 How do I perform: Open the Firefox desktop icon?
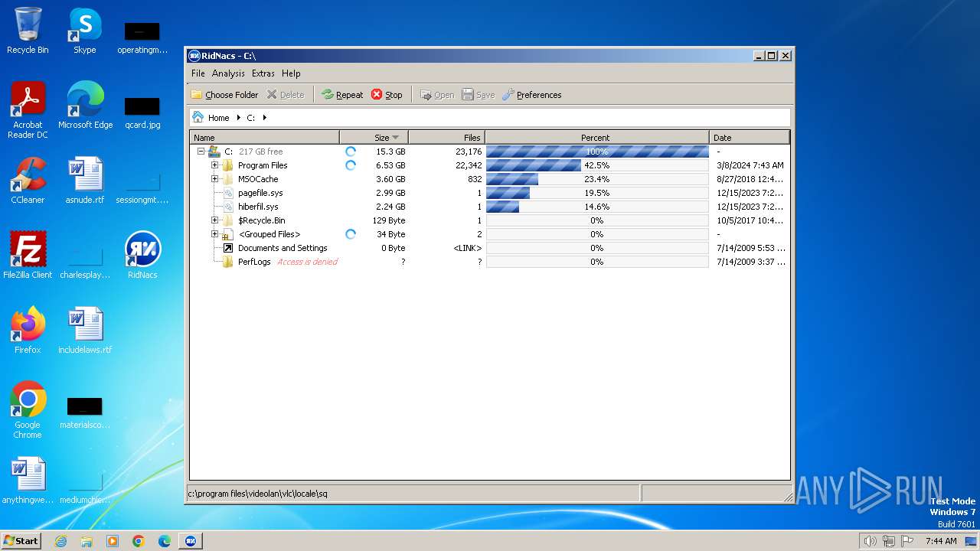coord(28,331)
